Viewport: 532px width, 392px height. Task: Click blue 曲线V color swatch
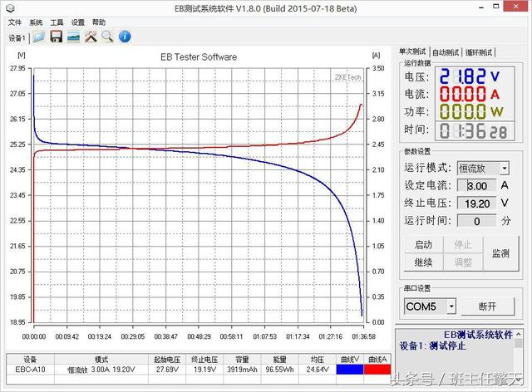point(349,370)
